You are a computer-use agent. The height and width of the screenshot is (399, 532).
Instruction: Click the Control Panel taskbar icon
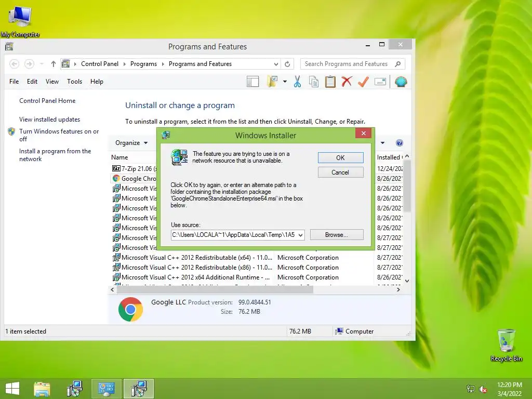tap(106, 389)
